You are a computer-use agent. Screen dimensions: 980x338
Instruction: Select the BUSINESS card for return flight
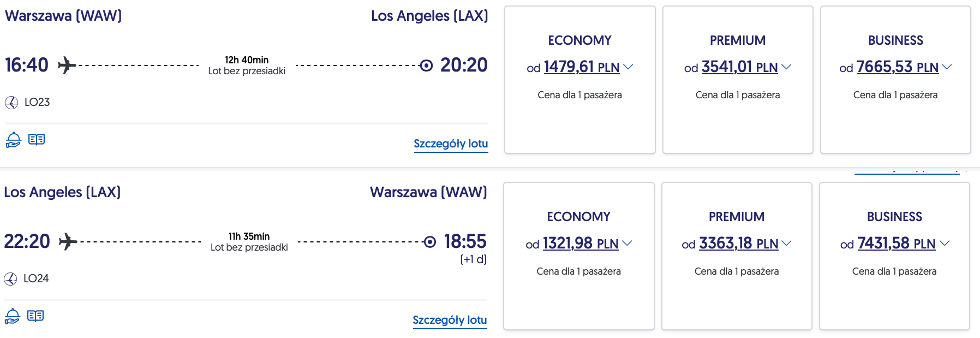coord(894,256)
